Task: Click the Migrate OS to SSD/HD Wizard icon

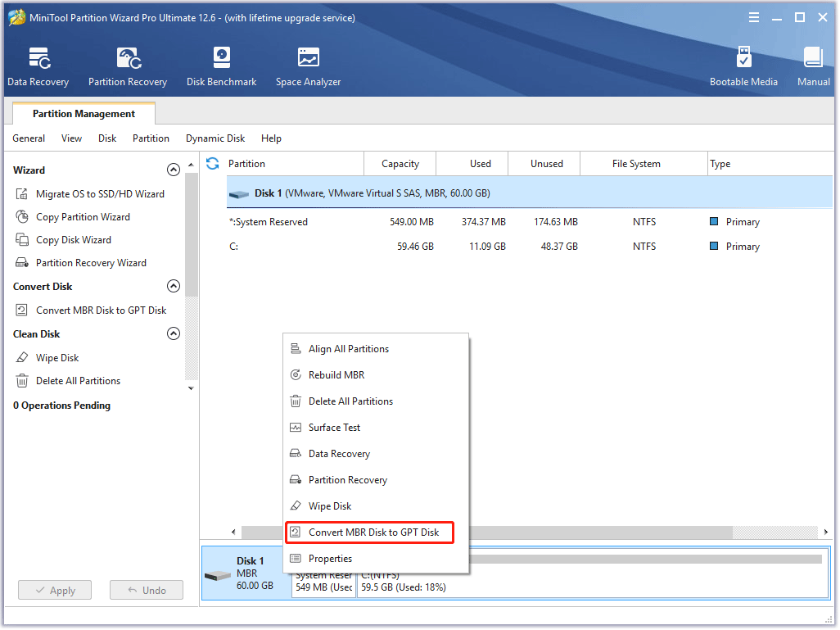Action: [x=22, y=194]
